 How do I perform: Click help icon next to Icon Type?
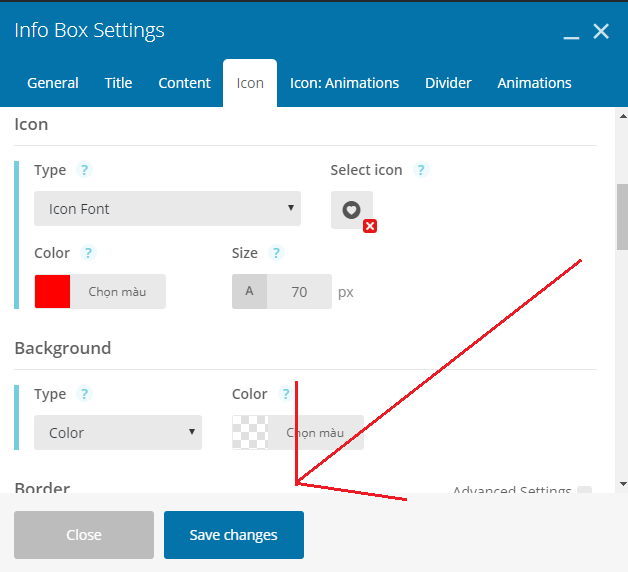pyautogui.click(x=85, y=170)
